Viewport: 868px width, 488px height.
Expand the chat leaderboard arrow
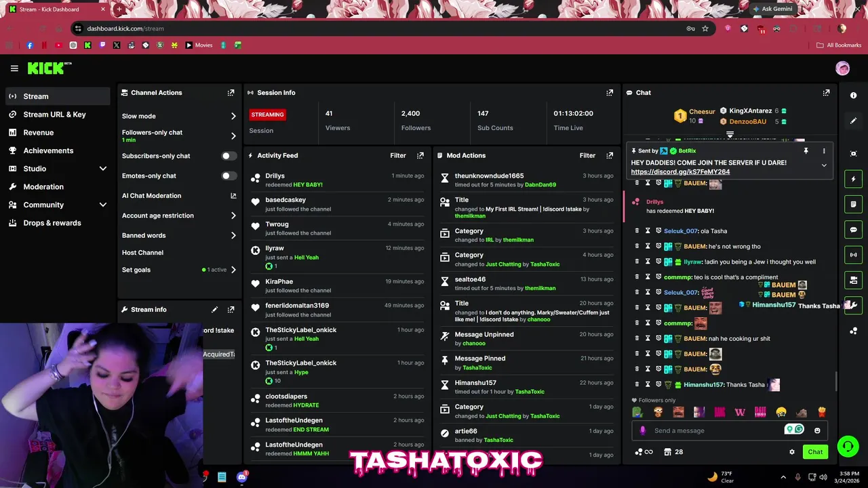pos(730,135)
